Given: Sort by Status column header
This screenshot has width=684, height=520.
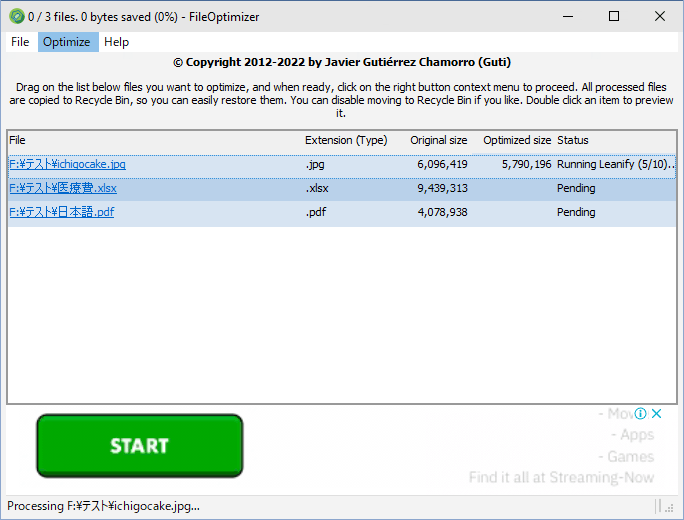Looking at the screenshot, I should (573, 140).
